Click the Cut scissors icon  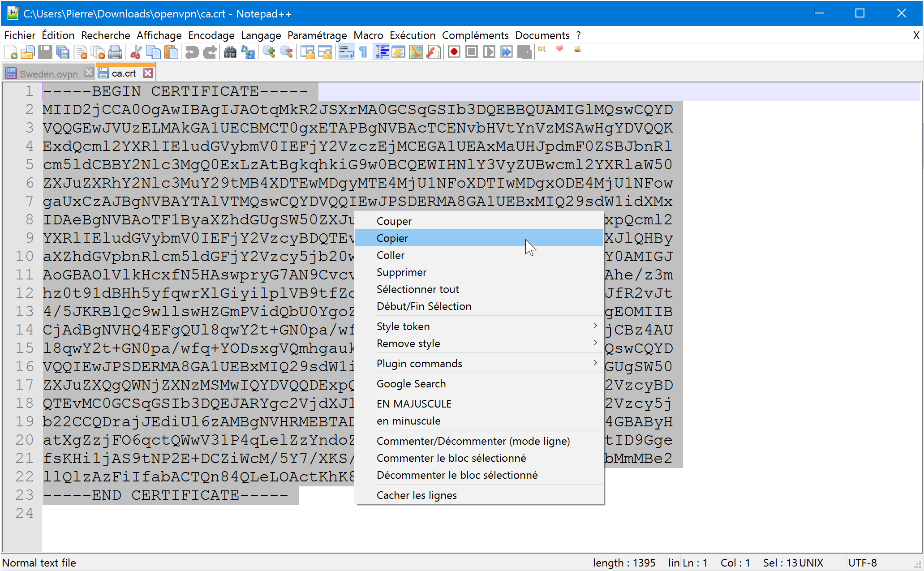coord(136,52)
